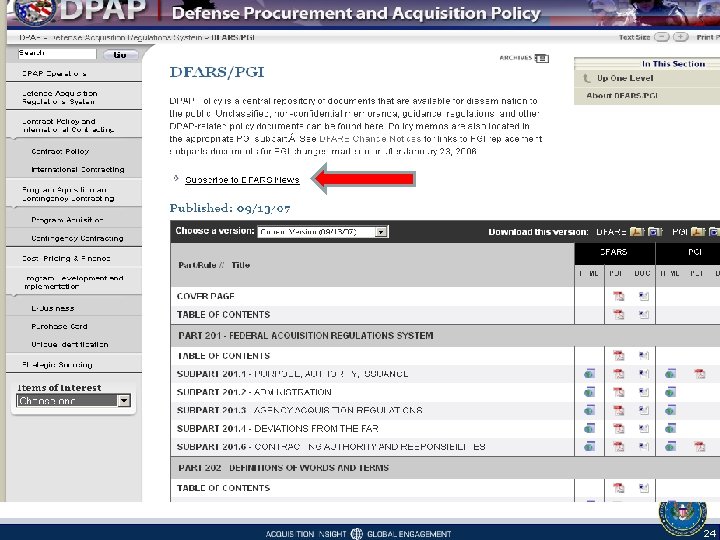Open the Cover Page PDF icon
This screenshot has height=540, width=720.
[x=619, y=296]
